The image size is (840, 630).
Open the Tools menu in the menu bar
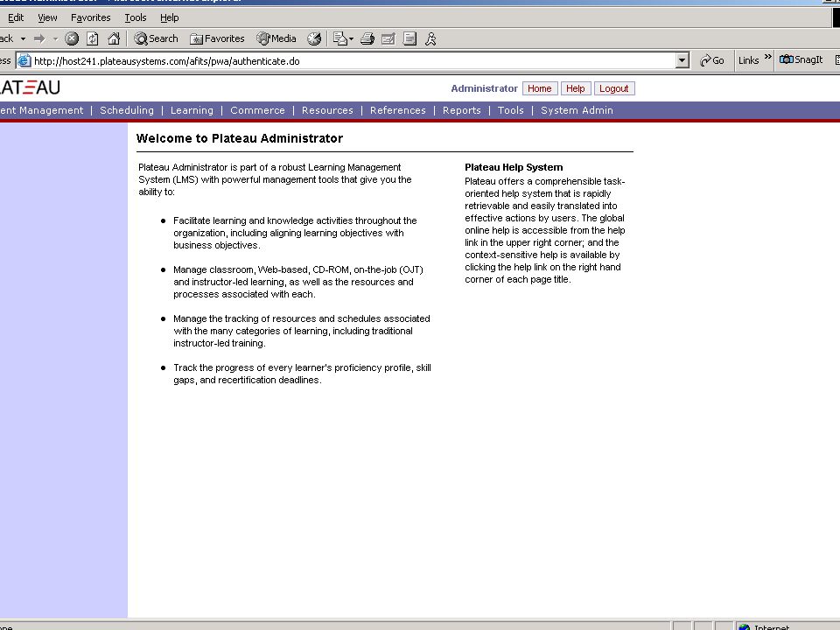(136, 17)
